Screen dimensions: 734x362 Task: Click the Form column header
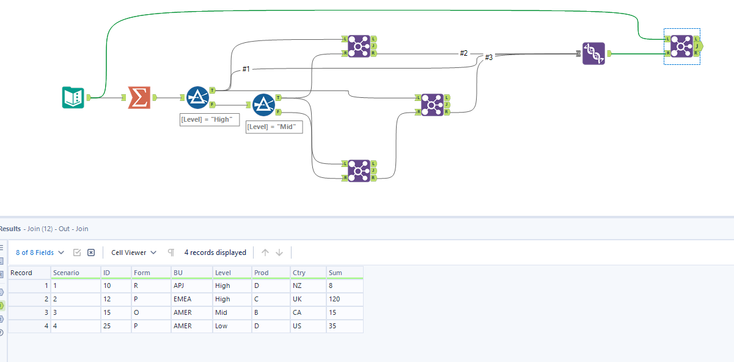coord(151,273)
